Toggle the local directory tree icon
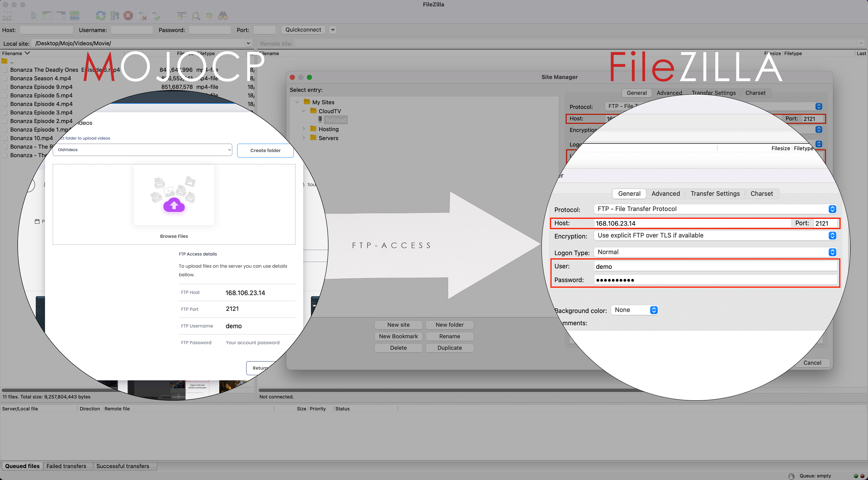Image resolution: width=868 pixels, height=480 pixels. pos(47,16)
